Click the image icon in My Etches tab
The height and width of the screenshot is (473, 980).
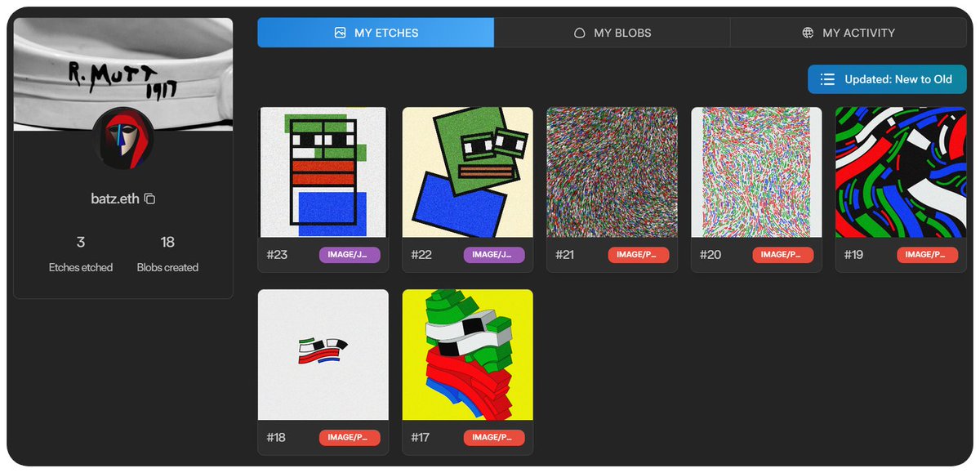click(x=341, y=33)
